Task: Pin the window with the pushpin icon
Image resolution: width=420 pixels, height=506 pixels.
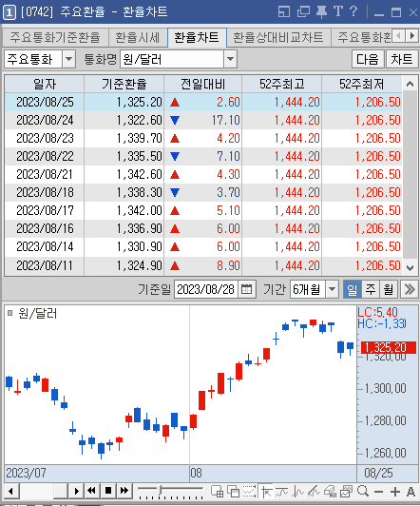Action: pos(321,12)
